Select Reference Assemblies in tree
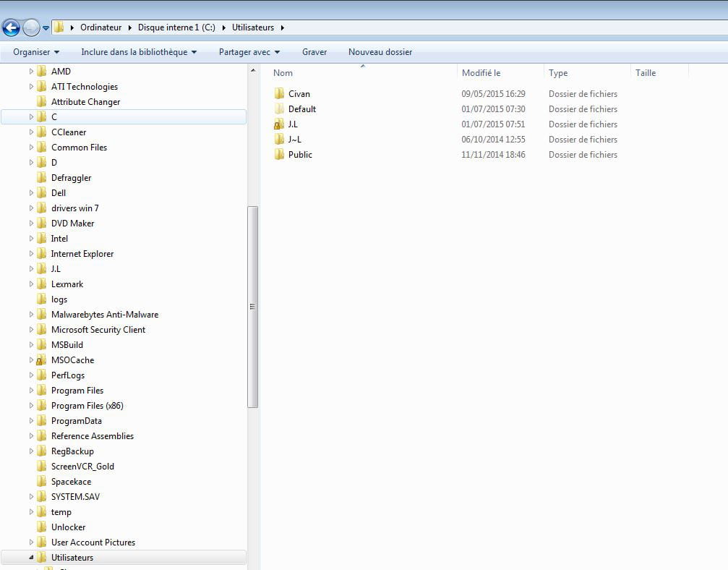This screenshot has width=728, height=570. click(93, 435)
